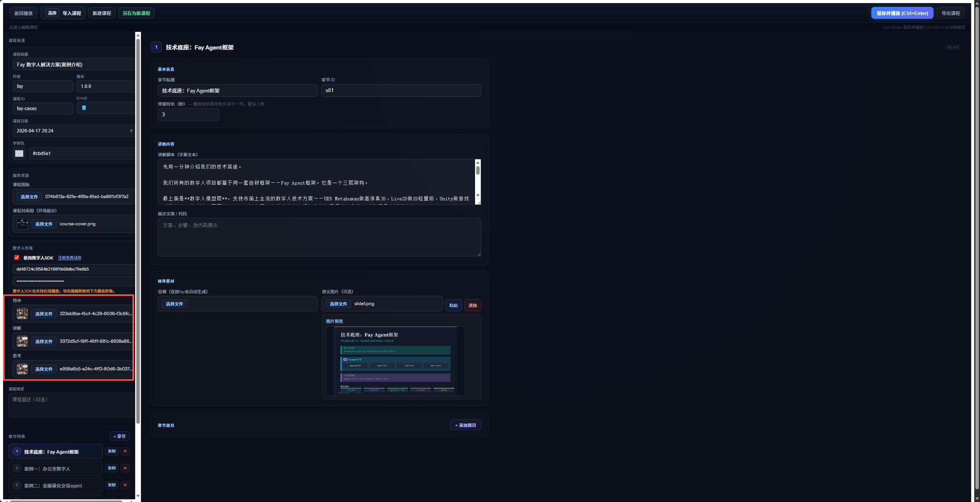The width and height of the screenshot is (980, 502).
Task: Toggle the 使用数字人SDK checkbox
Action: [17, 258]
